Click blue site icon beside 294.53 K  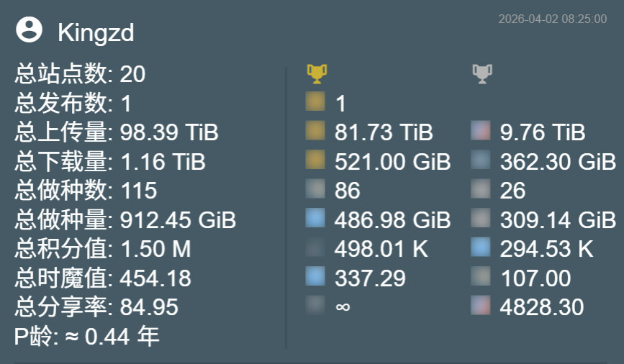click(x=481, y=247)
